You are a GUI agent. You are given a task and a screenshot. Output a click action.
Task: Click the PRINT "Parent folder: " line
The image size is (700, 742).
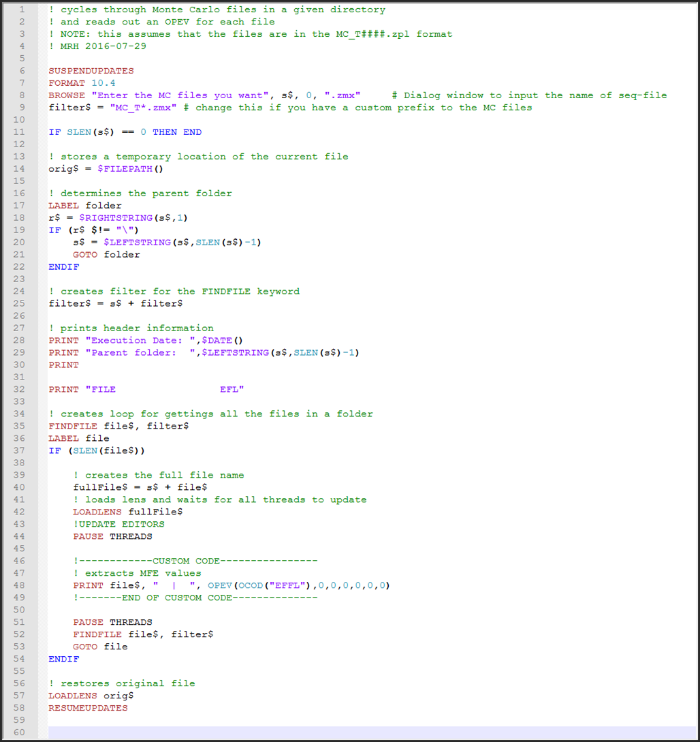204,353
